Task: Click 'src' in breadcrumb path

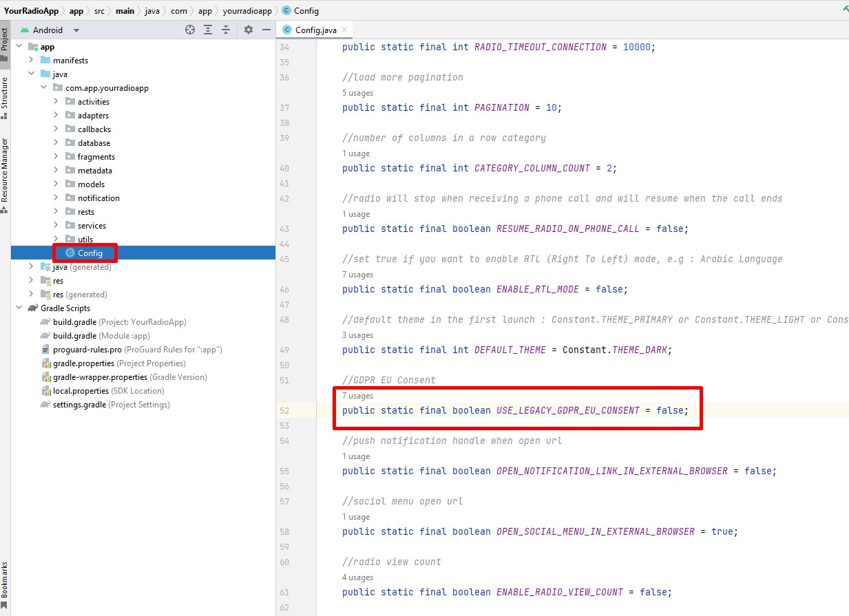Action: pyautogui.click(x=100, y=10)
